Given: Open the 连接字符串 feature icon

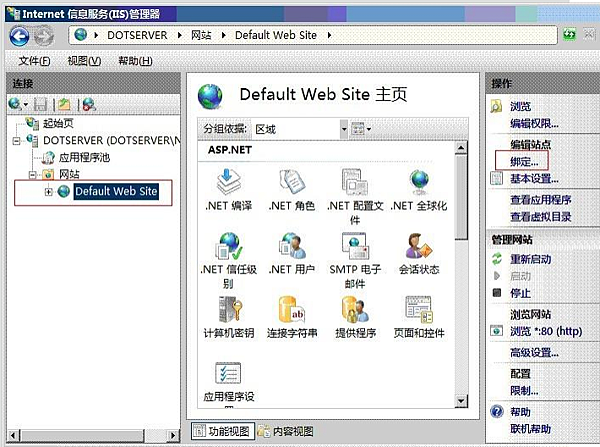Looking at the screenshot, I should pos(292,309).
